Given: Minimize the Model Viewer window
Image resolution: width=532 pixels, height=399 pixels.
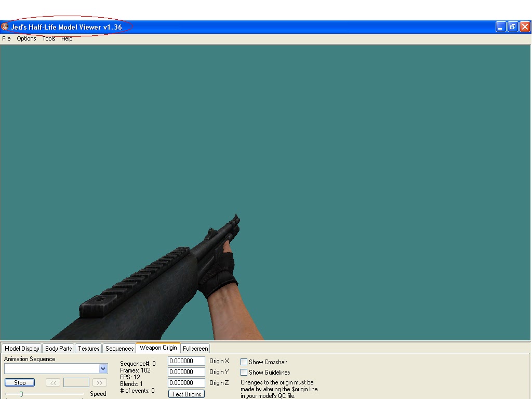Looking at the screenshot, I should click(x=501, y=27).
